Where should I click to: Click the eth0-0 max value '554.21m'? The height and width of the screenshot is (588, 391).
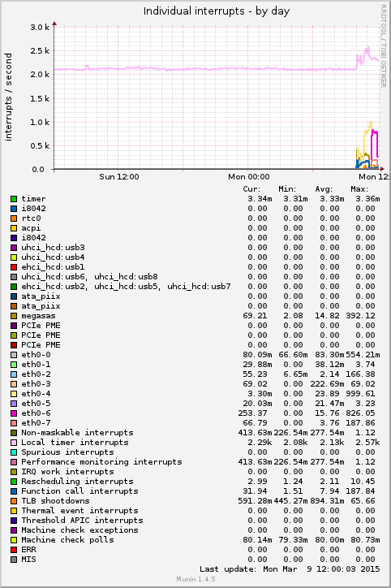click(x=363, y=355)
